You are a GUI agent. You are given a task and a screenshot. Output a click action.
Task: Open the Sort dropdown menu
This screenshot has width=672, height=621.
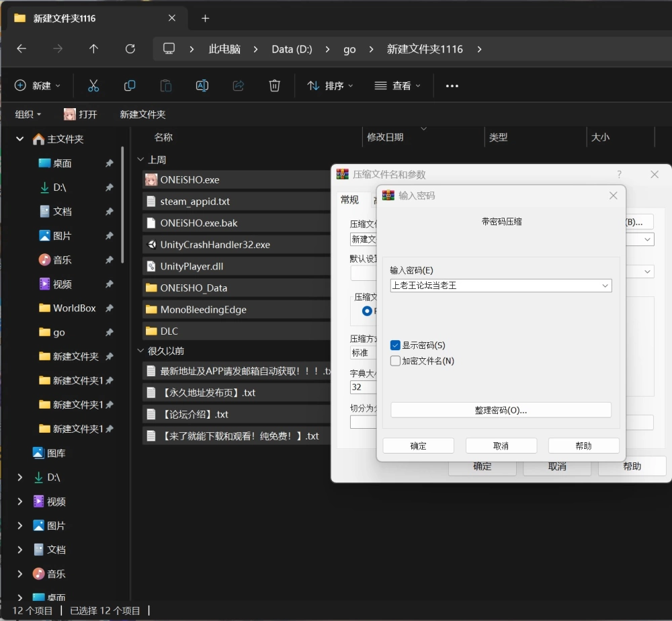(330, 86)
